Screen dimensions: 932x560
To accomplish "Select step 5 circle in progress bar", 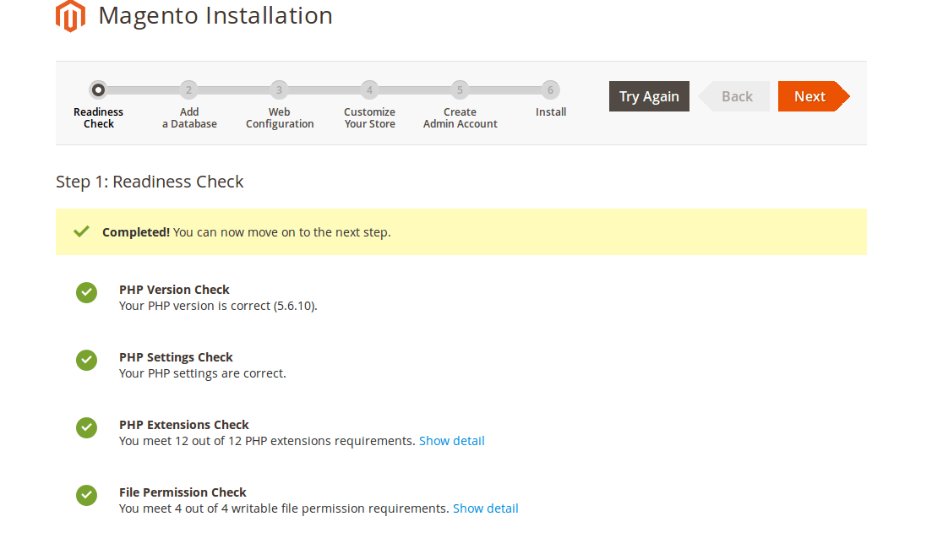I will (x=460, y=90).
